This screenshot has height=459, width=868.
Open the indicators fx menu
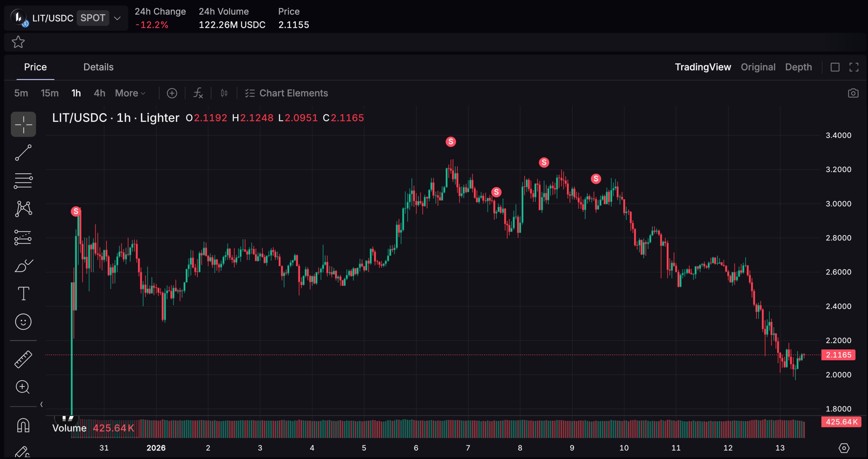tap(198, 93)
